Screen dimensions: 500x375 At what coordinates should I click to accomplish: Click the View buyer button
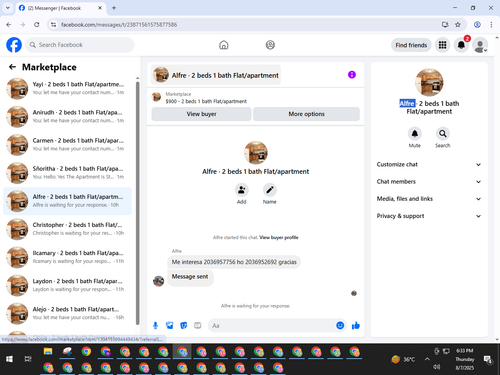pos(201,114)
